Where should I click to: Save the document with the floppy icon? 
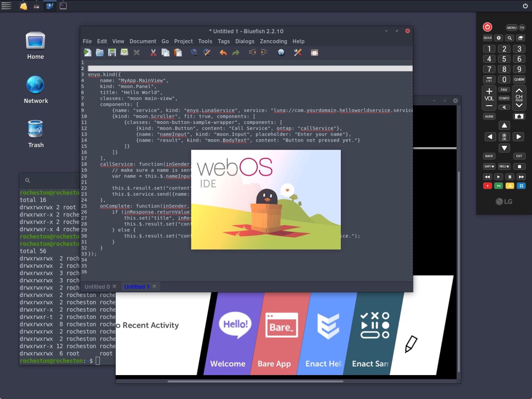coord(112,52)
